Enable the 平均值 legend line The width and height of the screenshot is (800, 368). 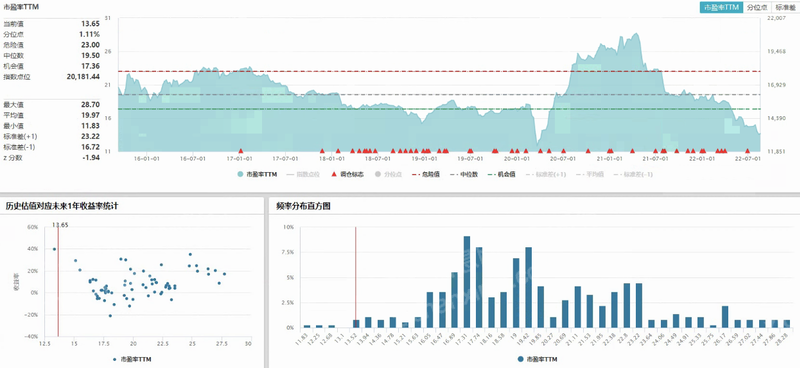[x=589, y=174]
